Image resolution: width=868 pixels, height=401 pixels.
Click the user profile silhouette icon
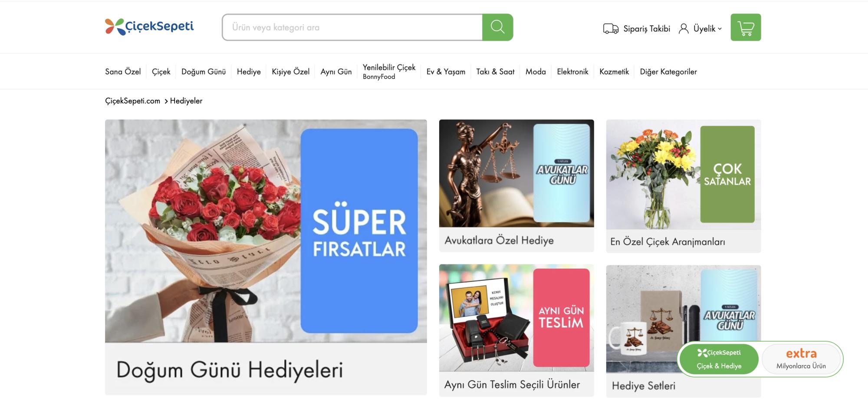tap(684, 29)
